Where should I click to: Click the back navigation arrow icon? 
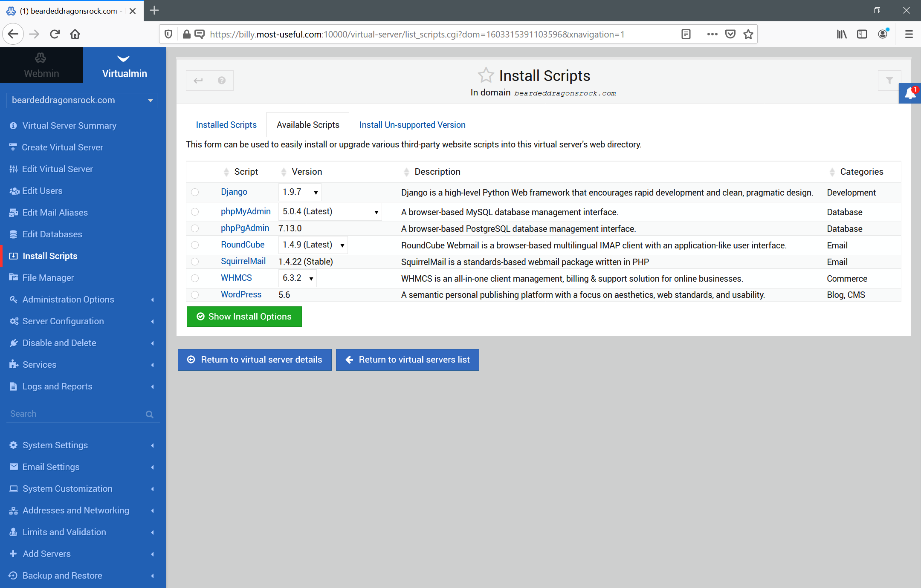(198, 79)
